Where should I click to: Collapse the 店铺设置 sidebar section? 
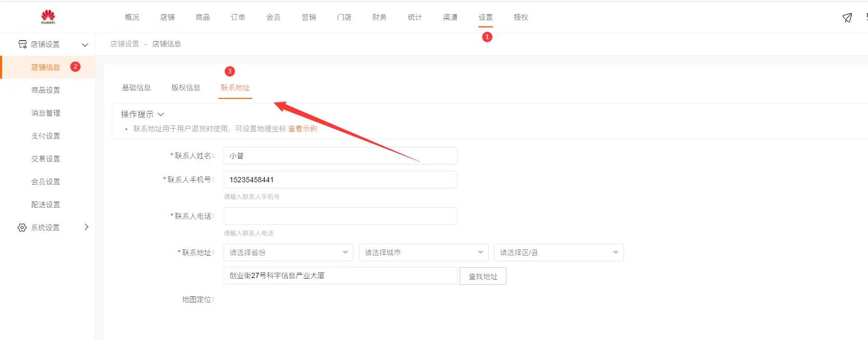coord(85,45)
